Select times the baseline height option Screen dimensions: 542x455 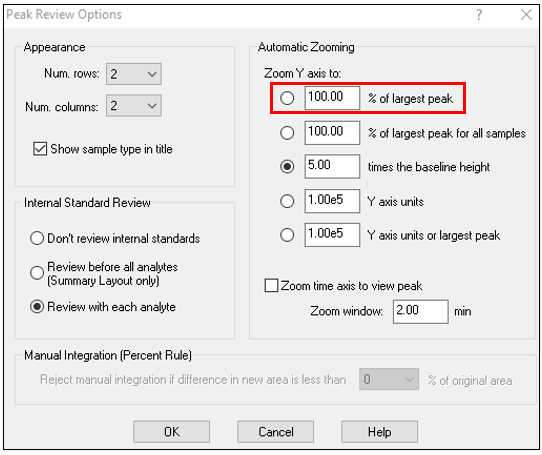(287, 167)
